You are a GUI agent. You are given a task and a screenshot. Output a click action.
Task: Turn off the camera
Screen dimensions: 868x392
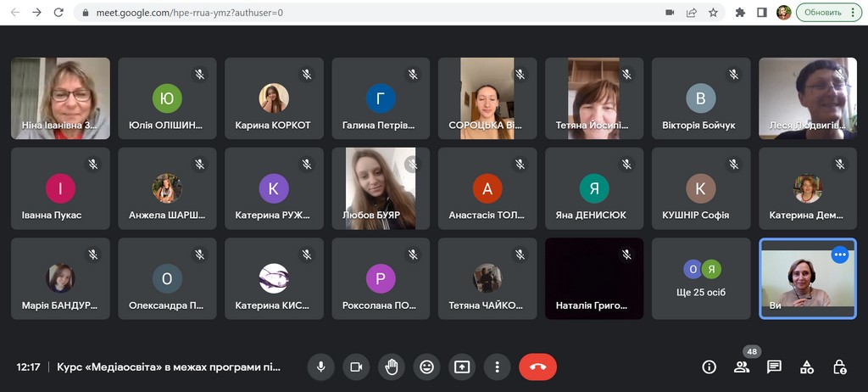tap(356, 367)
